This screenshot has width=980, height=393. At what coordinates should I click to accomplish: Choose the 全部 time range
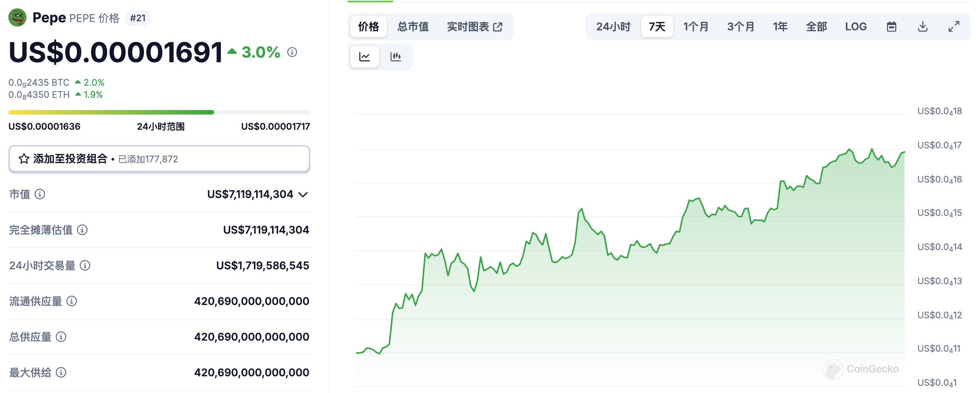(816, 27)
